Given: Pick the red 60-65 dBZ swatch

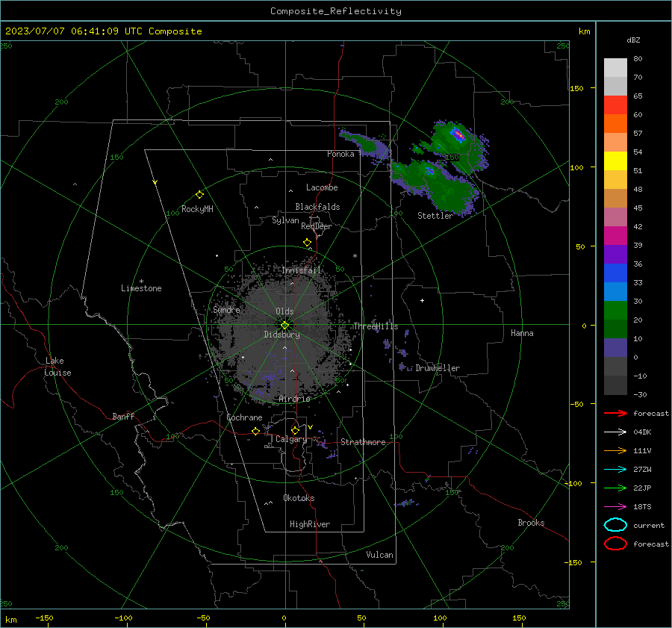Looking at the screenshot, I should point(615,105).
